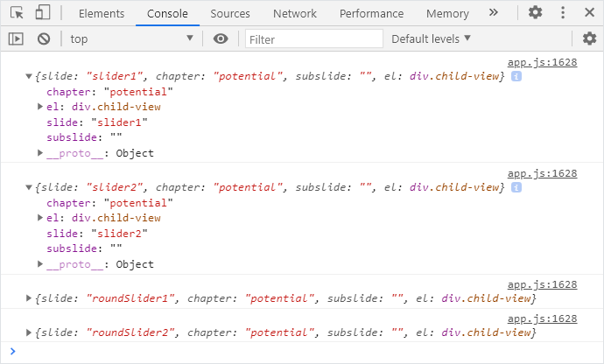Select the inspect element tool
Viewport: 604px width, 364px height.
coord(17,13)
